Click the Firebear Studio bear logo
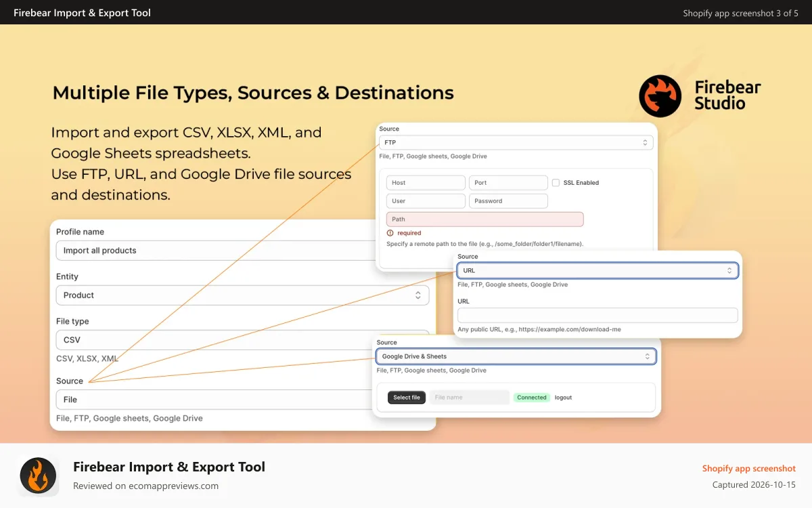The image size is (812, 508). click(660, 96)
